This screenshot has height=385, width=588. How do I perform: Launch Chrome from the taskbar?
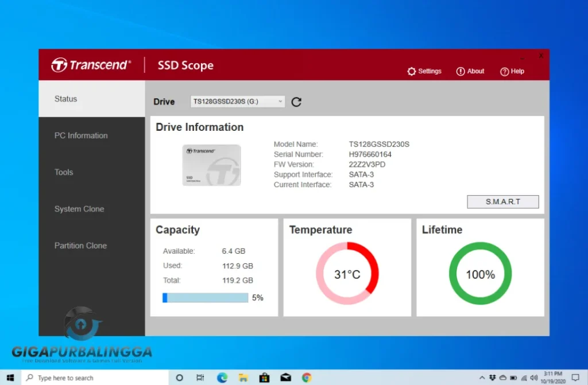click(307, 378)
